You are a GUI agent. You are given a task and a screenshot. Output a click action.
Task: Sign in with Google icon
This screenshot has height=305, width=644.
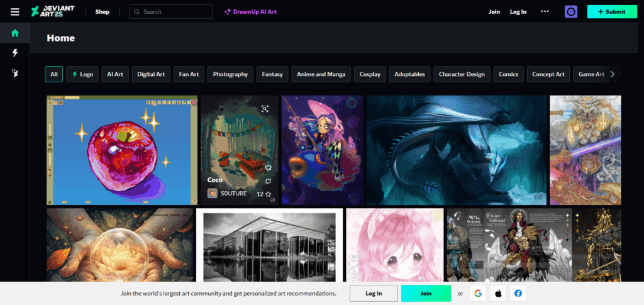478,294
